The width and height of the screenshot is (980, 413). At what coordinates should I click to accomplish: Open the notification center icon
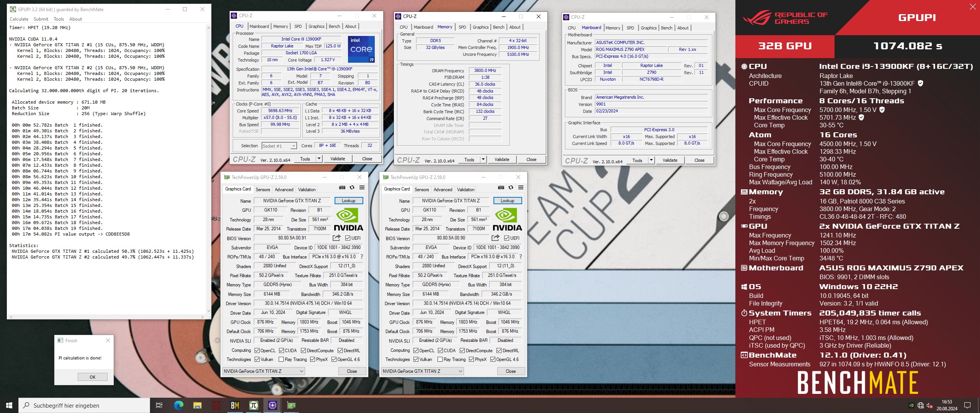(967, 405)
